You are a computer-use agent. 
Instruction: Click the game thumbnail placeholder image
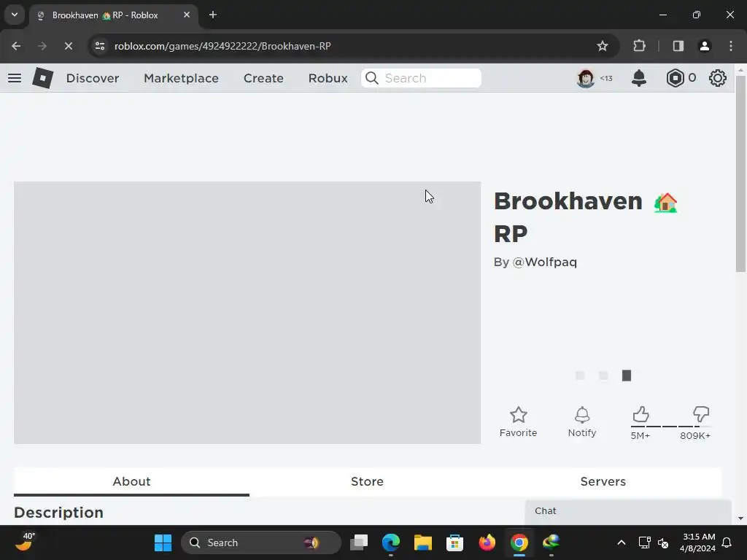(247, 312)
